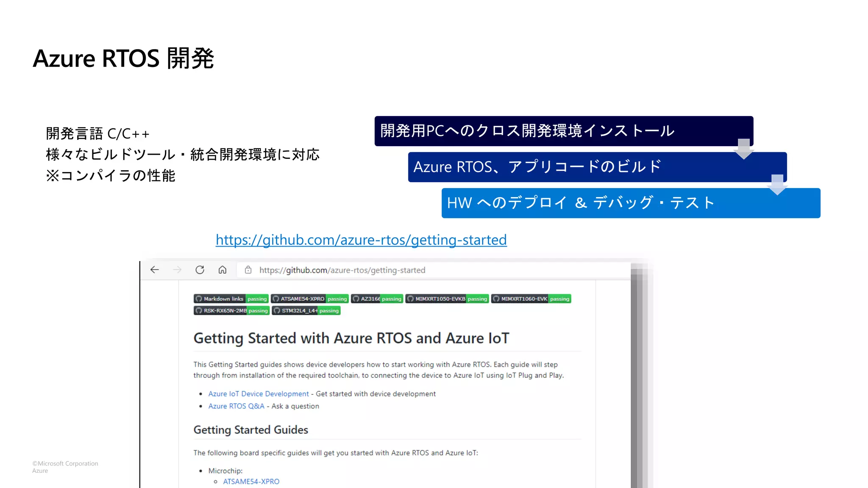Click the Getting Started with Azure RTOS heading
Screen dimensions: 868x488
click(351, 338)
